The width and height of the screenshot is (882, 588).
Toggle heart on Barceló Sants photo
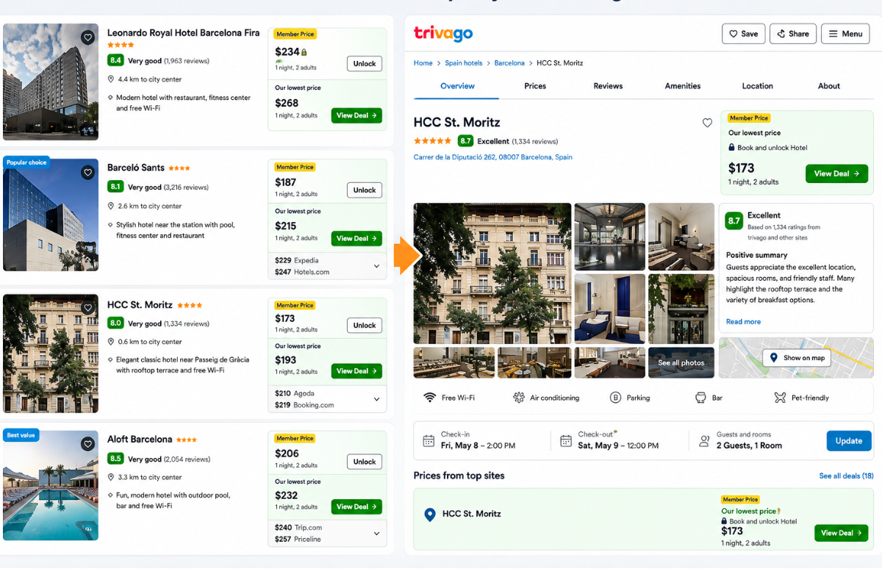pos(88,173)
